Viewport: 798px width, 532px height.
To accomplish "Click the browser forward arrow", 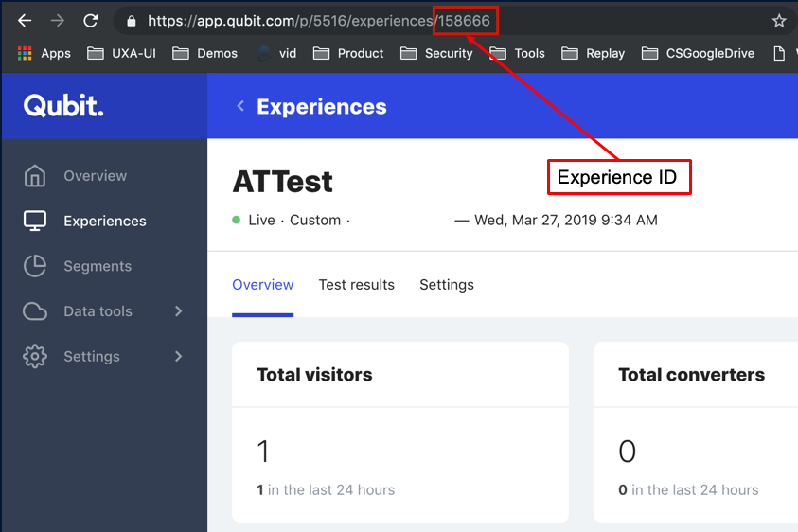I will coord(58,21).
